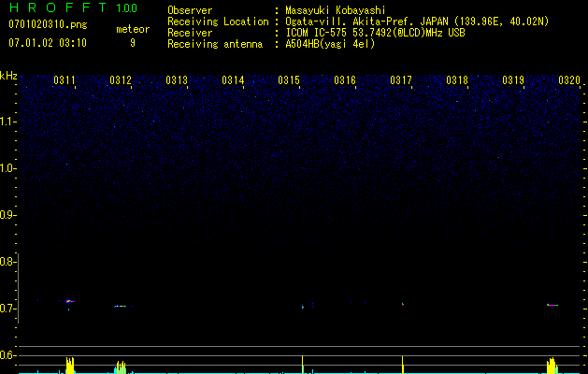The image size is (588, 374).
Task: Click the Receiving Location label
Action: (218, 22)
